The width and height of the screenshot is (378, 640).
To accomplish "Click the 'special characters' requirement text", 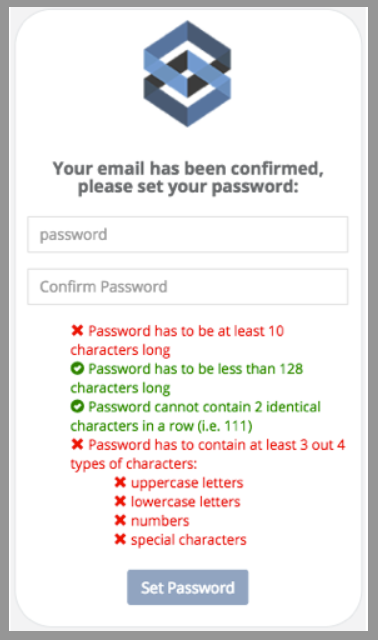I will (189, 540).
